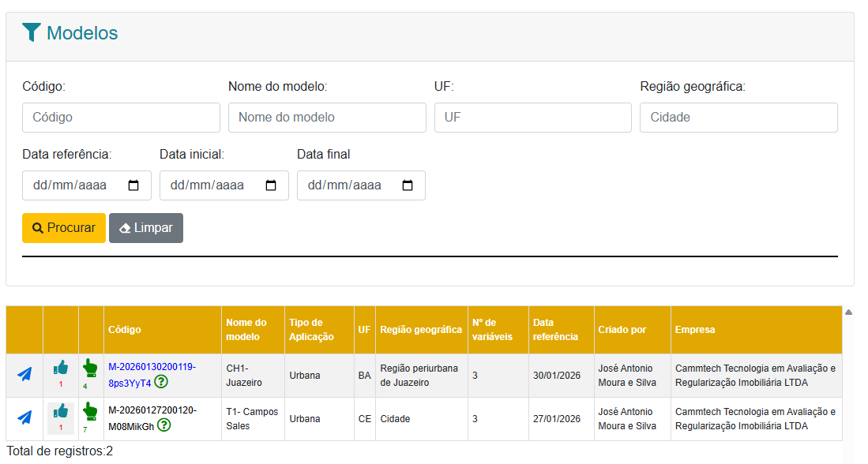Click the UF column header
The image size is (868, 464).
click(x=364, y=330)
